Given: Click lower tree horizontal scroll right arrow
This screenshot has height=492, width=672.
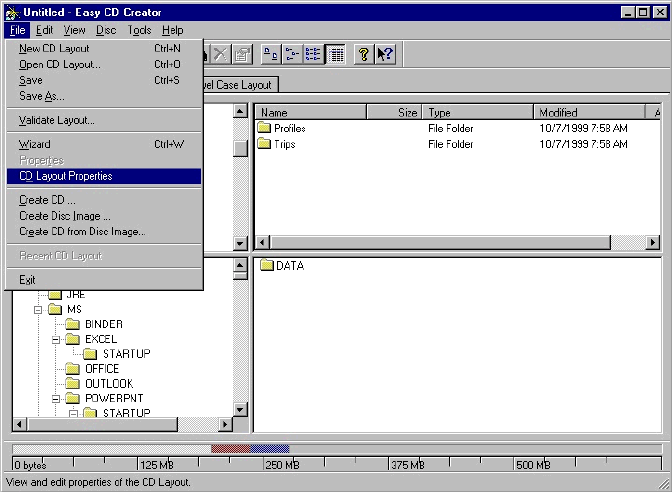Looking at the screenshot, I should pyautogui.click(x=225, y=424).
